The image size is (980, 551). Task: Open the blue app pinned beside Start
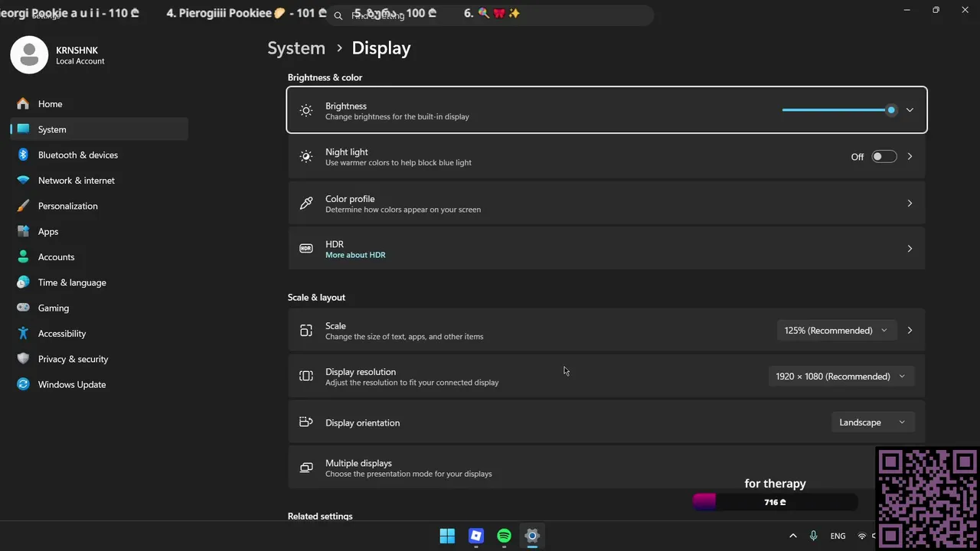(476, 536)
